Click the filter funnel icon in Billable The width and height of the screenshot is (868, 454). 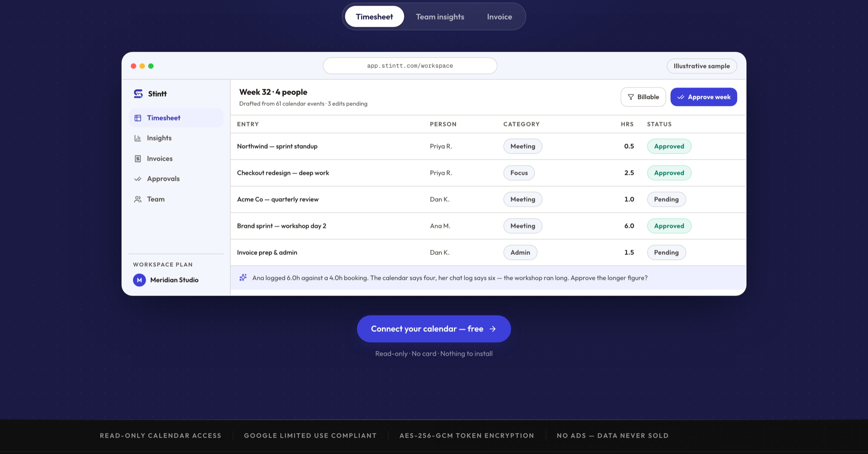point(631,97)
